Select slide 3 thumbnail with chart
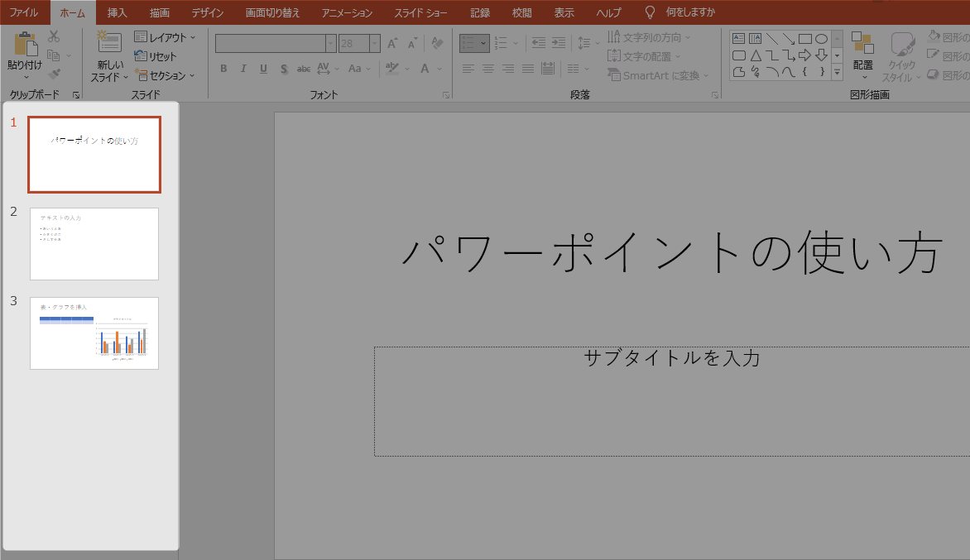 (x=94, y=333)
